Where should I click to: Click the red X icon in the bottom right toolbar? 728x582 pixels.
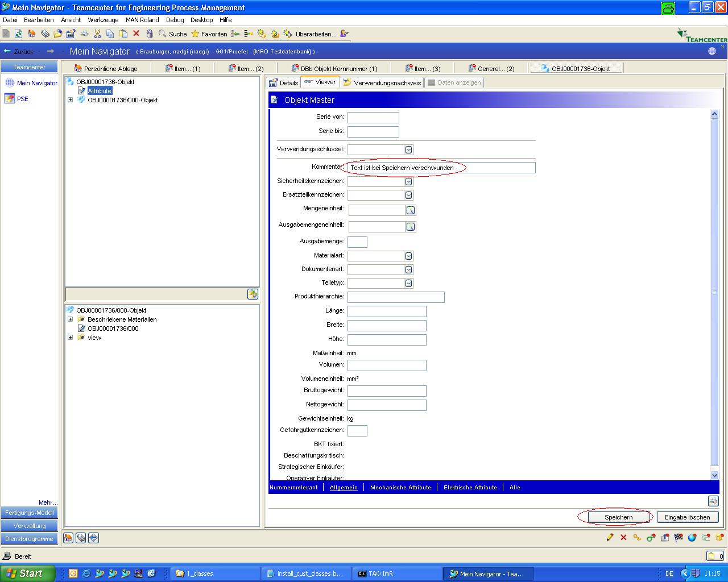[623, 537]
